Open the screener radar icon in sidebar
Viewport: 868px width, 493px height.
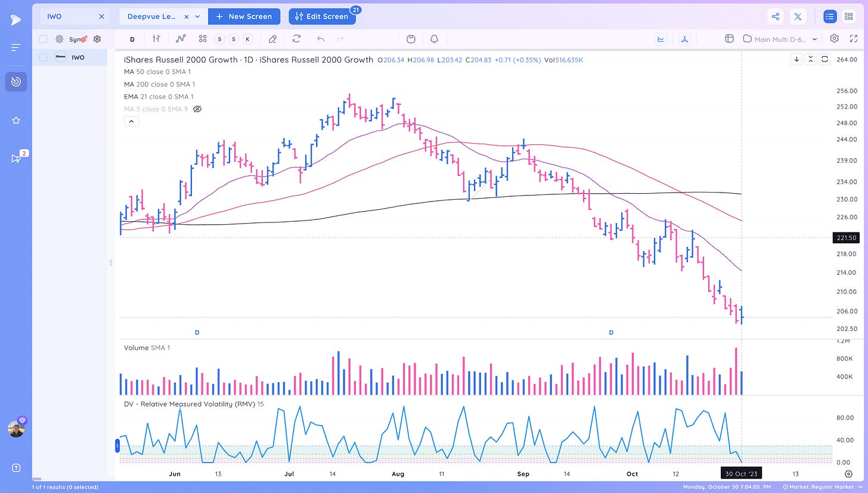click(15, 82)
